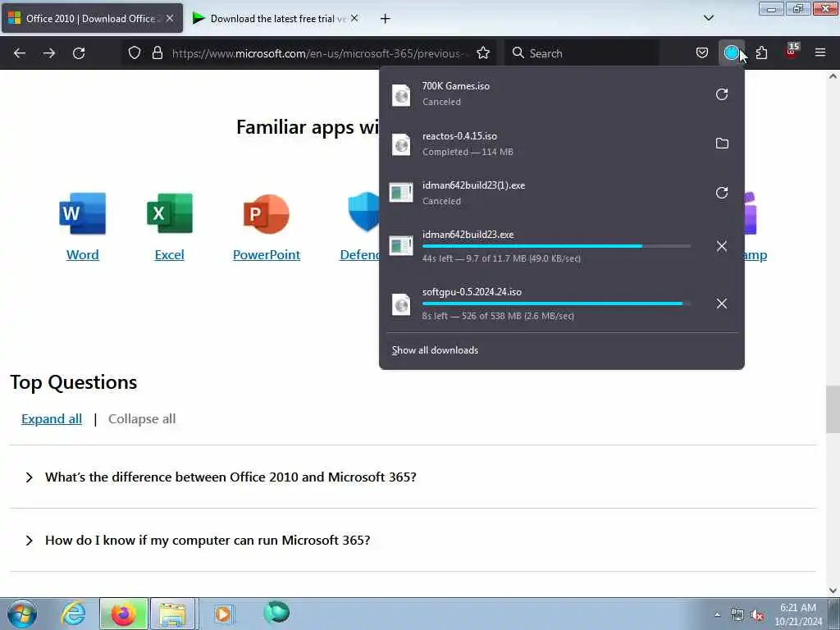
Task: Toggle the downloads panel button in toolbar
Action: (731, 52)
